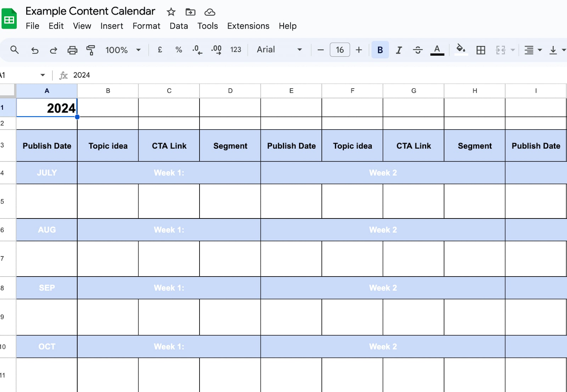
Task: Click the print icon
Action: [x=72, y=50]
